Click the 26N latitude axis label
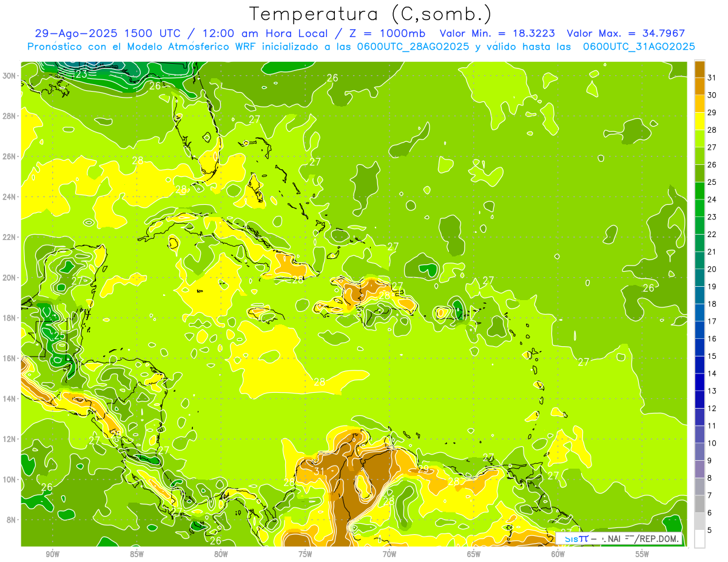This screenshot has height=562, width=728. click(x=10, y=156)
